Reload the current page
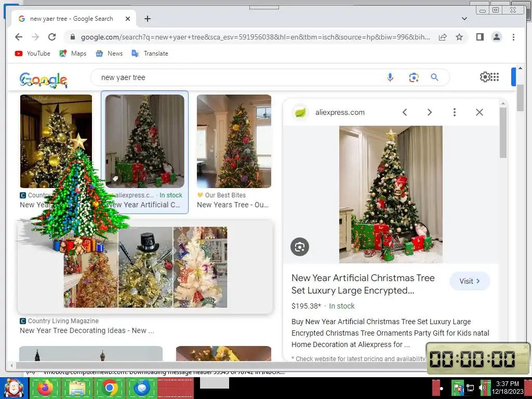 52,37
